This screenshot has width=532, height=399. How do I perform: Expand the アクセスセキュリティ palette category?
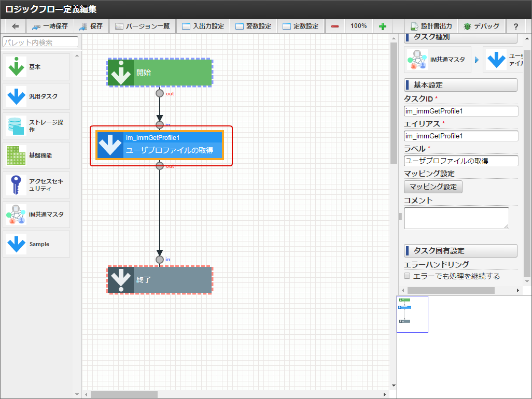click(x=36, y=185)
